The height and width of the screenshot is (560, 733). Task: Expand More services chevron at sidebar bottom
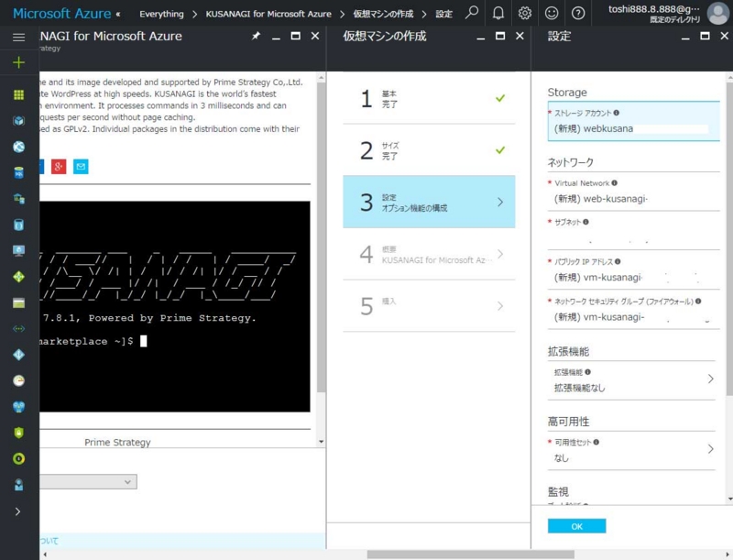tap(17, 511)
